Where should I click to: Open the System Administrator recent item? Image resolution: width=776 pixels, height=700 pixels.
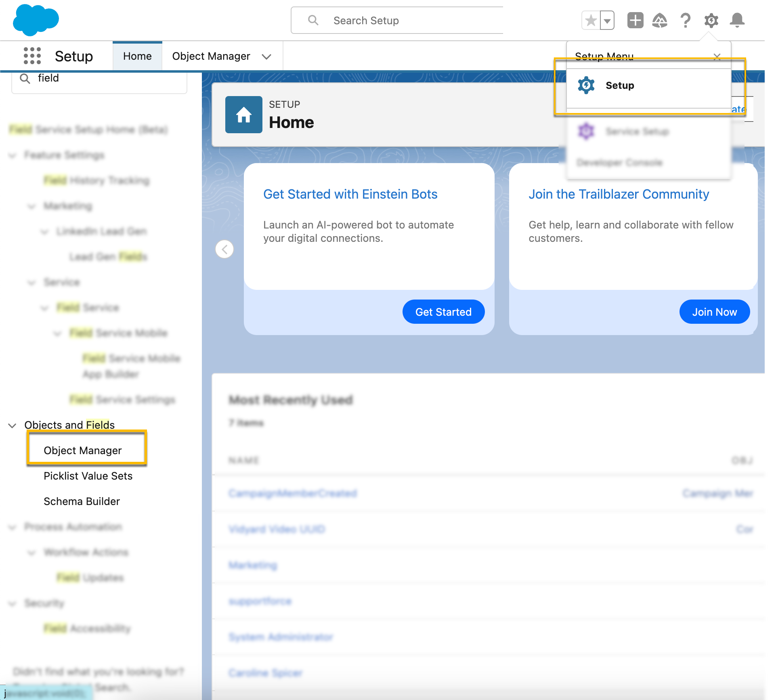(x=281, y=637)
